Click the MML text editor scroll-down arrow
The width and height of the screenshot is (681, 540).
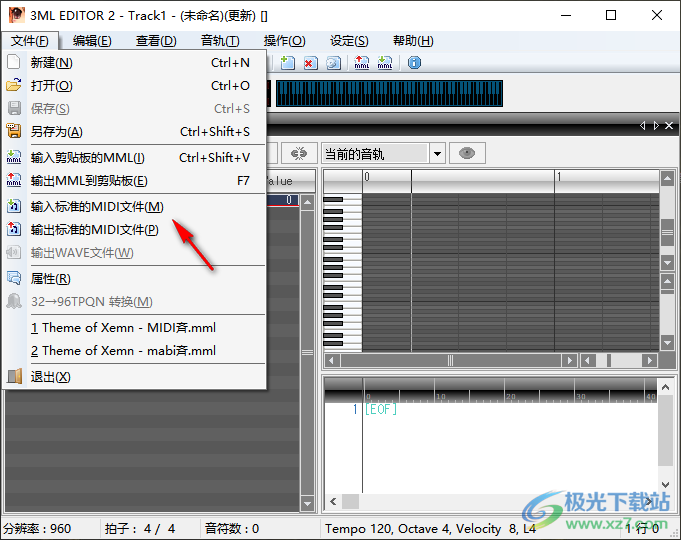coord(665,484)
